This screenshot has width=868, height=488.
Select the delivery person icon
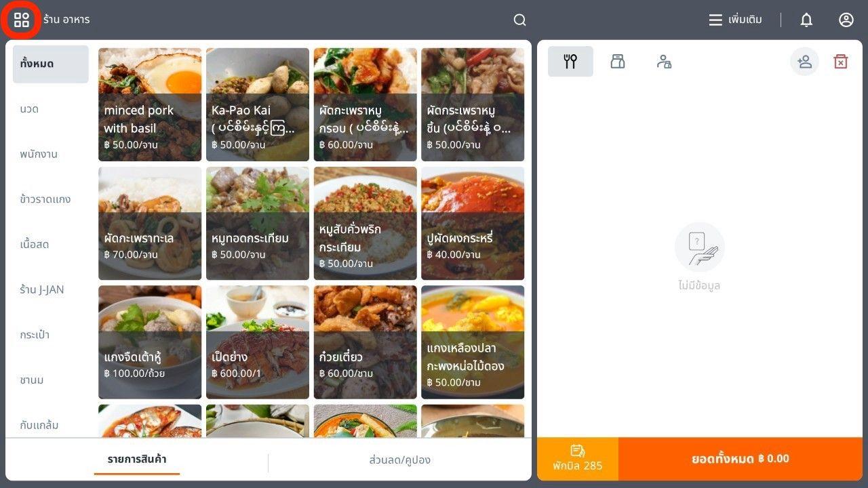pyautogui.click(x=665, y=62)
